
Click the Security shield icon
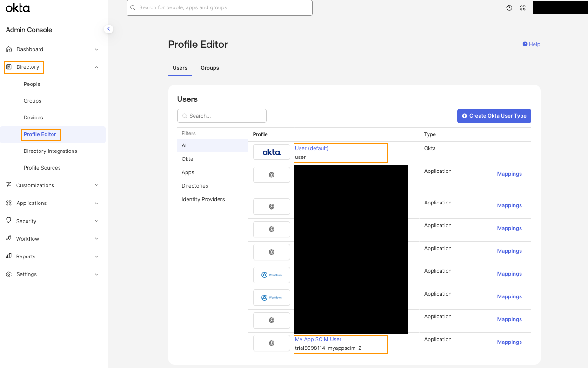(8, 221)
